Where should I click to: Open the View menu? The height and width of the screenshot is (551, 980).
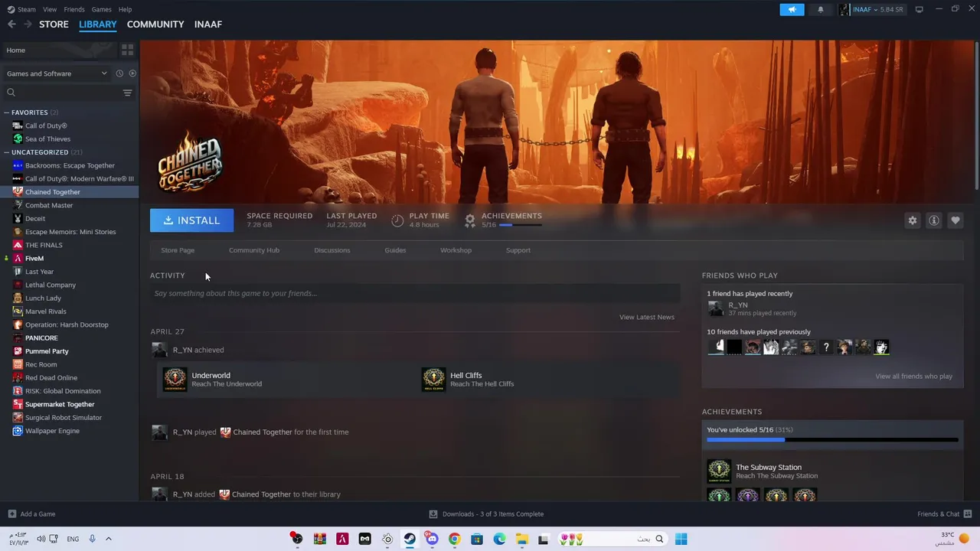[50, 9]
